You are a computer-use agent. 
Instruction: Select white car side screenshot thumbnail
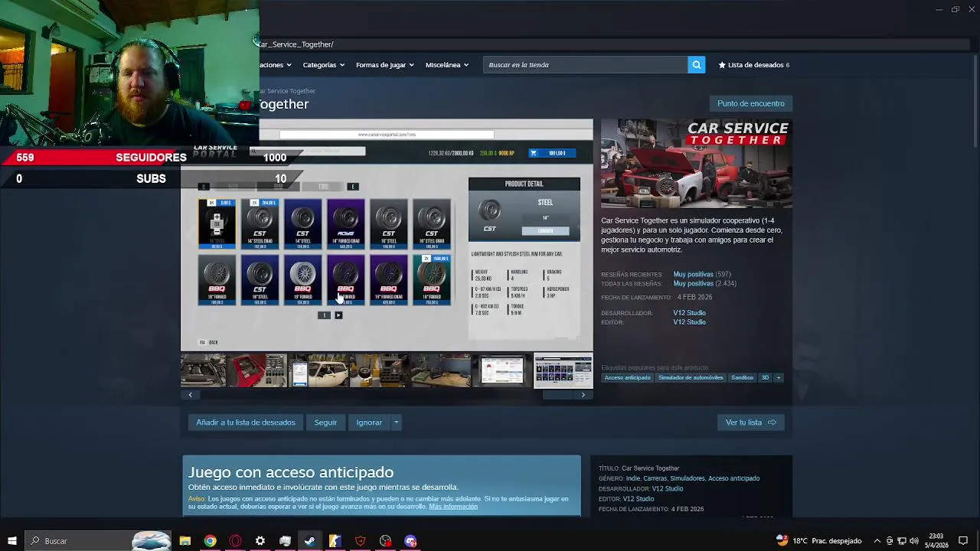pos(318,370)
